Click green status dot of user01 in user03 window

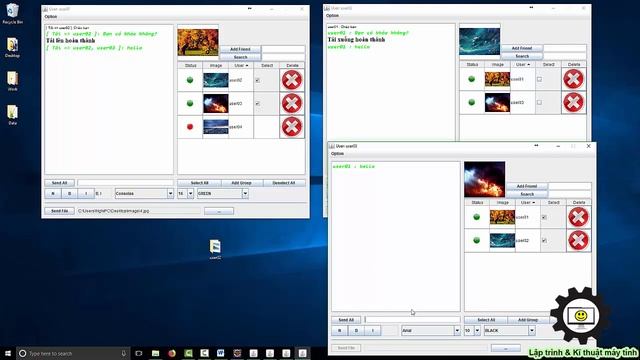click(x=476, y=217)
